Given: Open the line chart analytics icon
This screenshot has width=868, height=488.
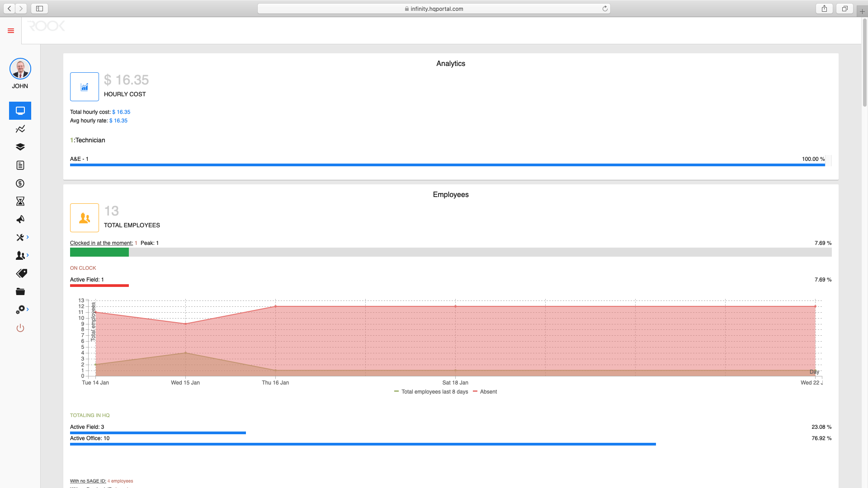Looking at the screenshot, I should [x=20, y=129].
